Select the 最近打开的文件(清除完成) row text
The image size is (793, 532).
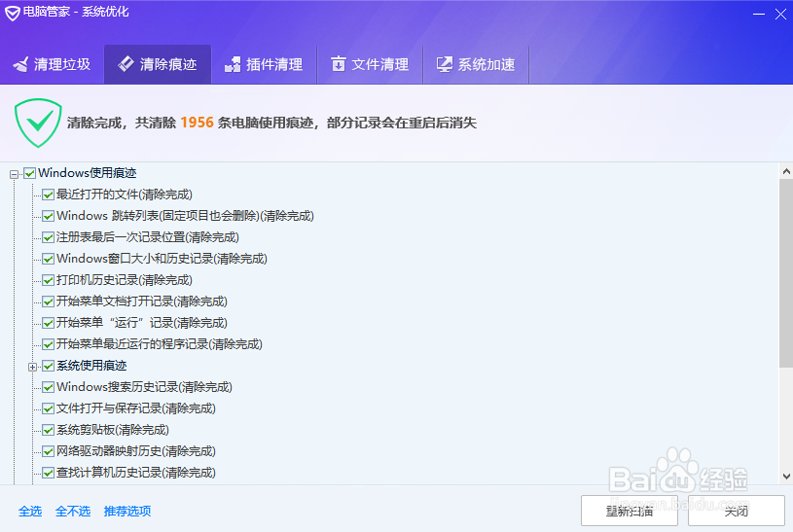click(x=125, y=195)
